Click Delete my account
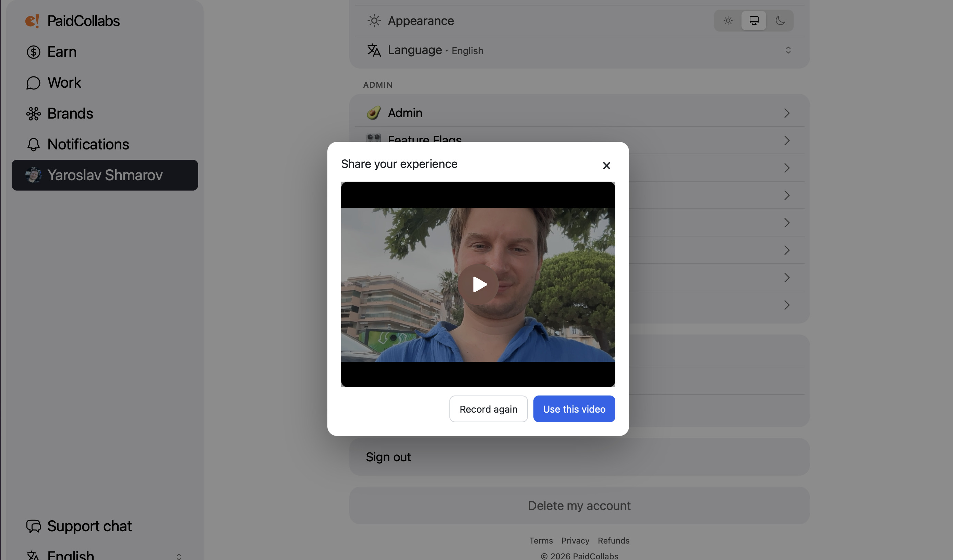The width and height of the screenshot is (953, 560). 579,506
